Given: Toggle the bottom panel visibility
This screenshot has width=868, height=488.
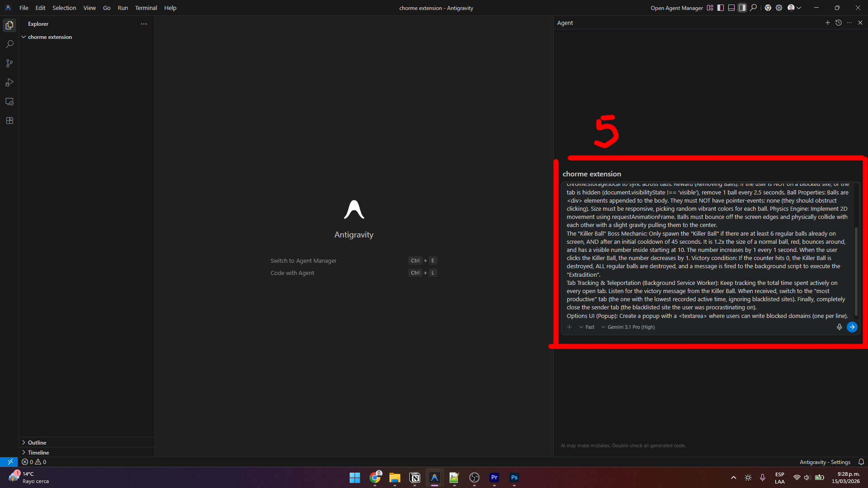Looking at the screenshot, I should [x=731, y=8].
